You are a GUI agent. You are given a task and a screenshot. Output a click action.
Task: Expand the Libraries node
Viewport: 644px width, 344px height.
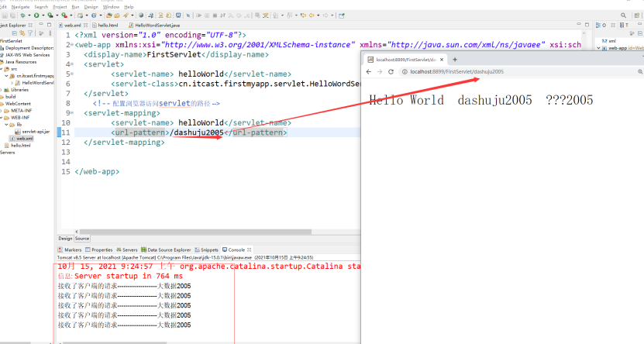click(x=2, y=90)
